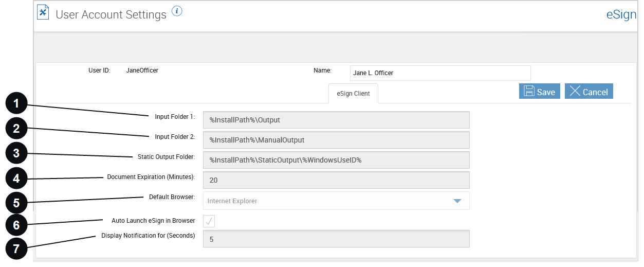Select the Input Folder 2 field

[x=336, y=140]
